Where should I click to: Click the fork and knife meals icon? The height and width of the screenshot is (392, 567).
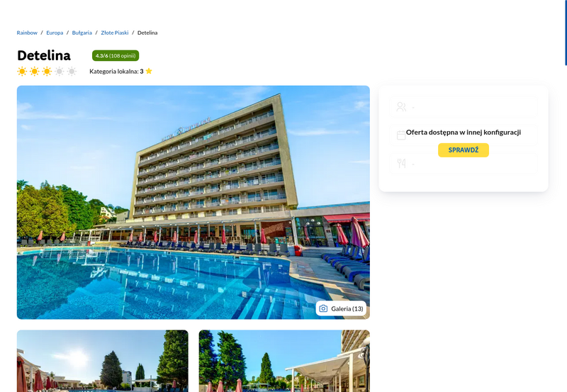tap(401, 164)
